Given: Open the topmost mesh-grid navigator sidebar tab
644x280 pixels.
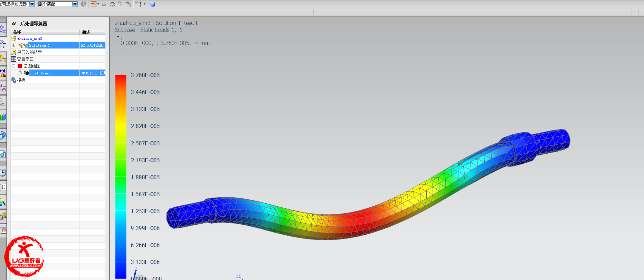Looking at the screenshot, I should pos(3,30).
